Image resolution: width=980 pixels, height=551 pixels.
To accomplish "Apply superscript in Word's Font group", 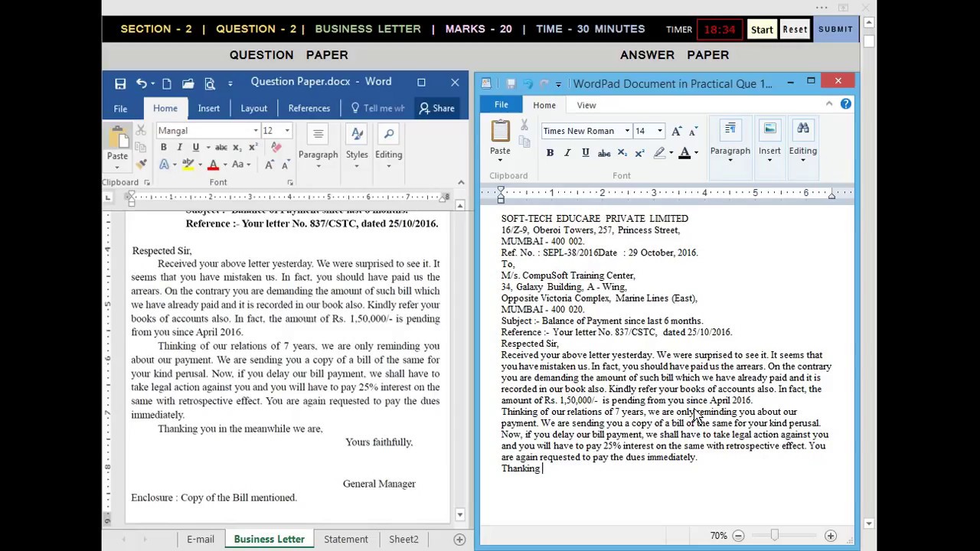I will [x=253, y=147].
